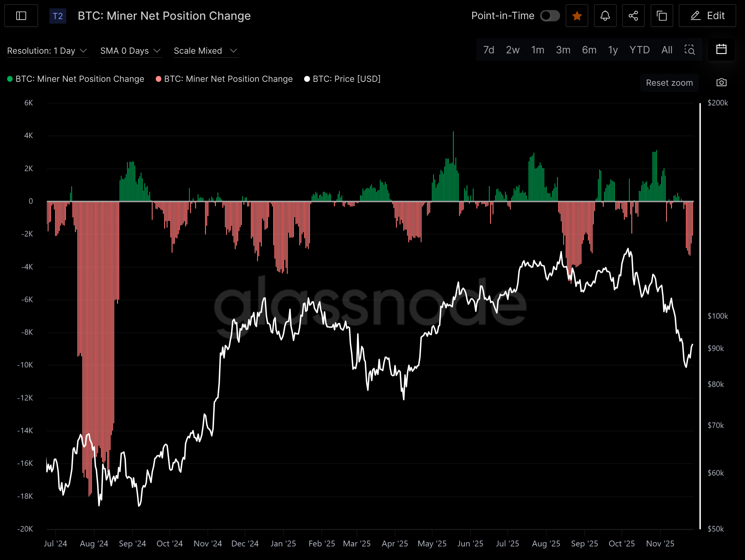Open the Resolution: 1 Day dropdown
The width and height of the screenshot is (745, 560).
(x=47, y=51)
